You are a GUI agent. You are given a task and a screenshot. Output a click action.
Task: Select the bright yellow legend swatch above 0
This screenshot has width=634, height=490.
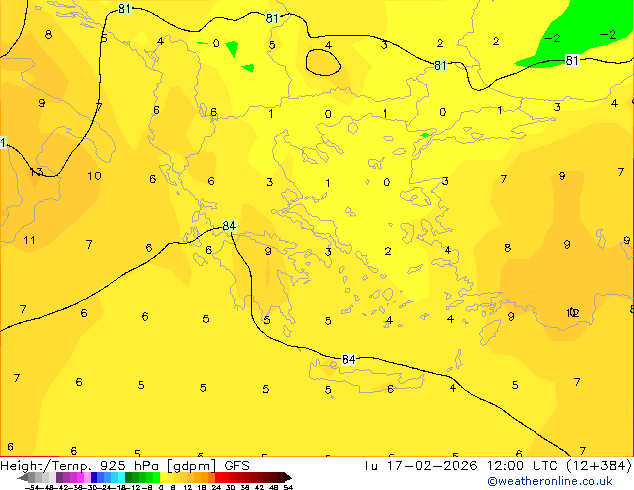[x=163, y=477]
